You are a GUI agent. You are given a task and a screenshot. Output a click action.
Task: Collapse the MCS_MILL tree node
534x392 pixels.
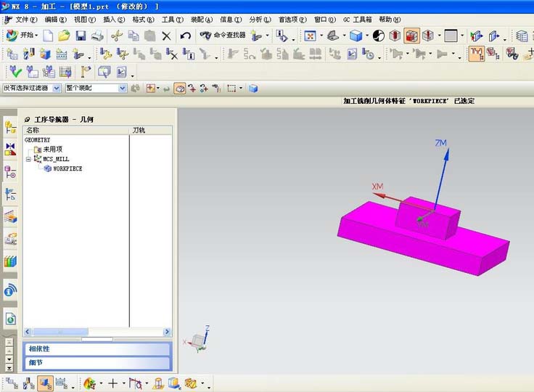(x=28, y=159)
